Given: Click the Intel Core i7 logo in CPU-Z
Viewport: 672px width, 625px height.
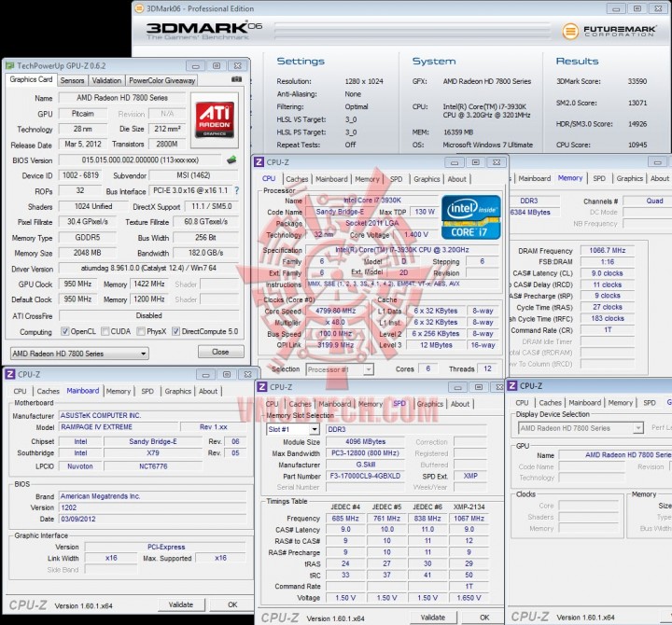Looking at the screenshot, I should [x=470, y=217].
